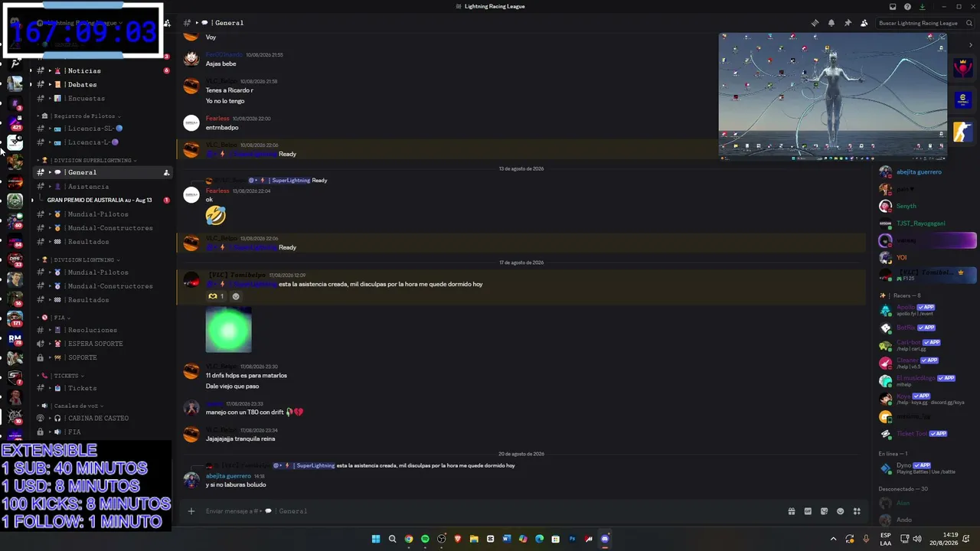Collapse the TICKETS category
Screen dimensions: 980x551
(60, 376)
